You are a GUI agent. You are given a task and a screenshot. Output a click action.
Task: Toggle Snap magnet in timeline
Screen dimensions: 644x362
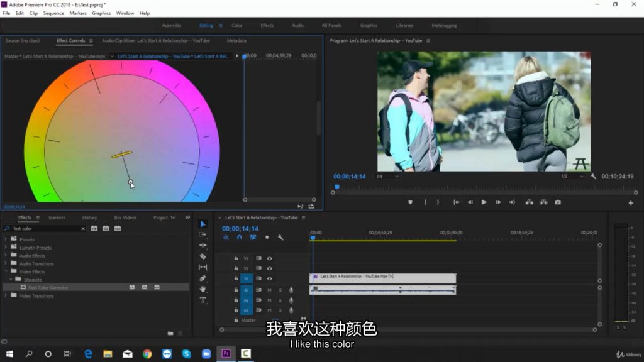pos(240,238)
